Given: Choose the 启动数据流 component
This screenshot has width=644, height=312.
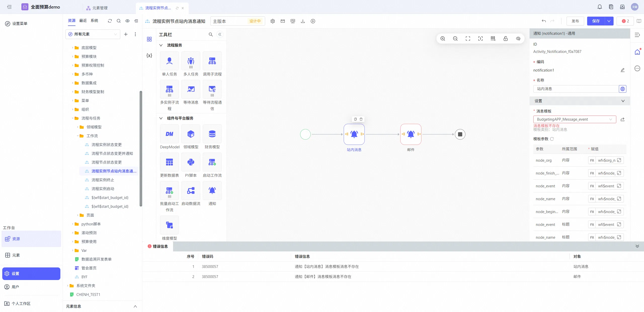Looking at the screenshot, I should click(x=191, y=190).
